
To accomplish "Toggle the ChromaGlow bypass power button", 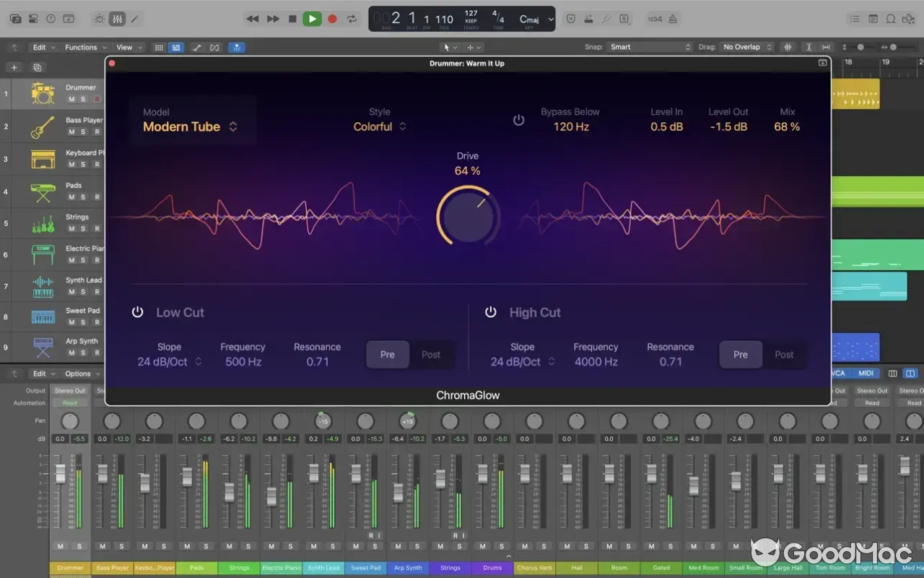I will 518,120.
